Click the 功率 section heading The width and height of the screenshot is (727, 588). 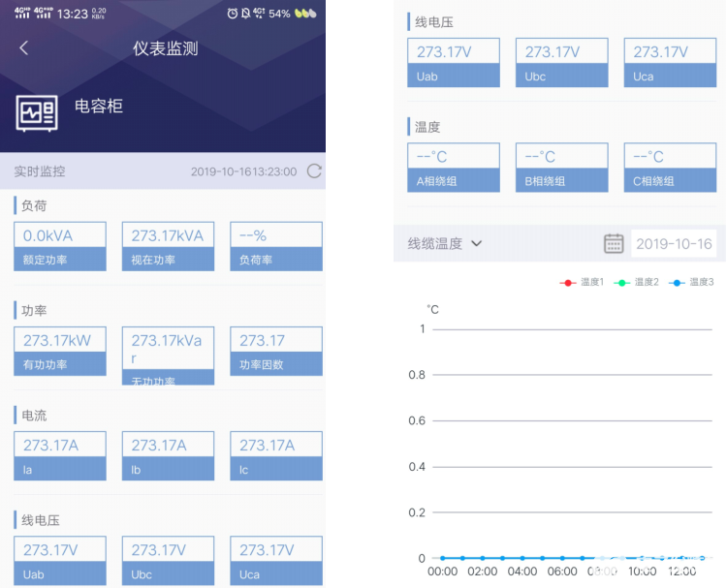[x=34, y=310]
